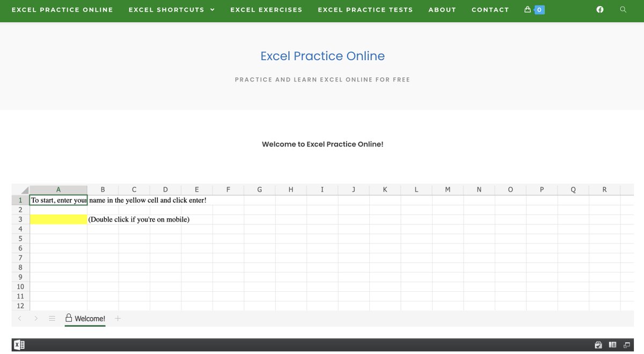Select row 12 header
This screenshot has width=644, height=354.
(20, 306)
